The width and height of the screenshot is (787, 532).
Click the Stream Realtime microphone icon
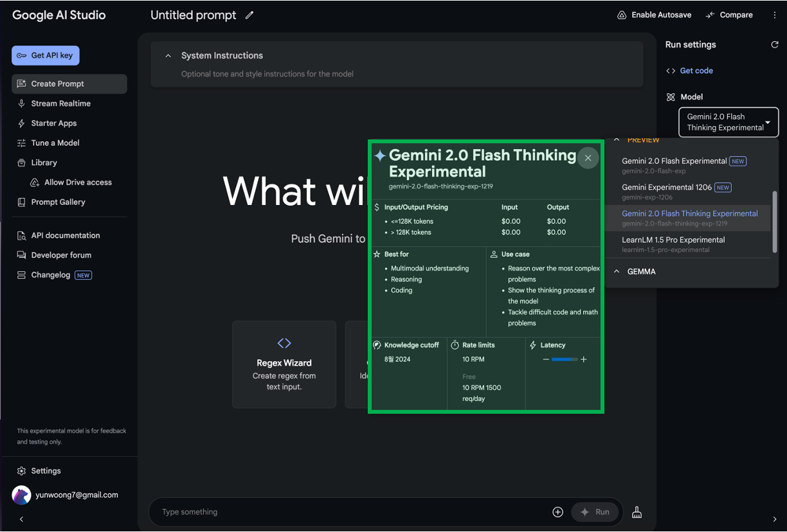21,103
